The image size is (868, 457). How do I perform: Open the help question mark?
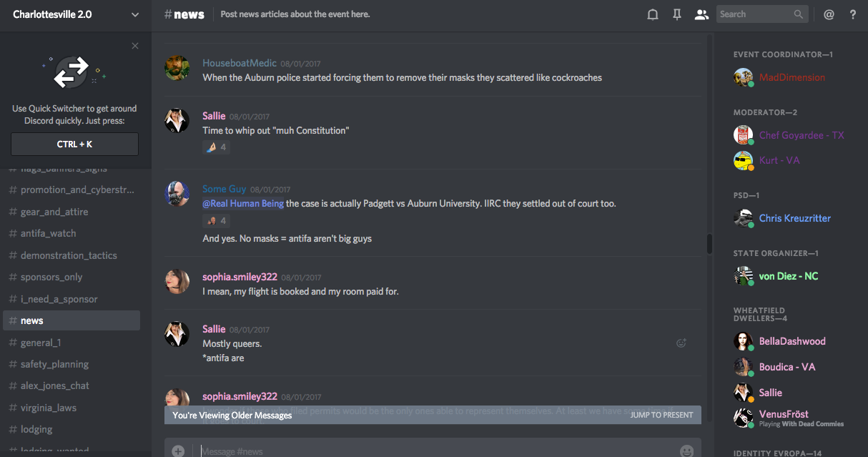point(853,14)
